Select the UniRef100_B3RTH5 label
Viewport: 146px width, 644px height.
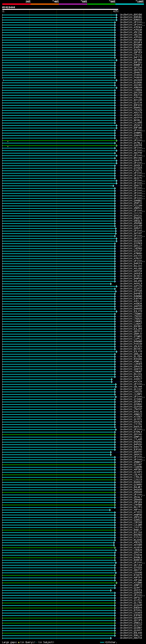pyautogui.click(x=131, y=299)
